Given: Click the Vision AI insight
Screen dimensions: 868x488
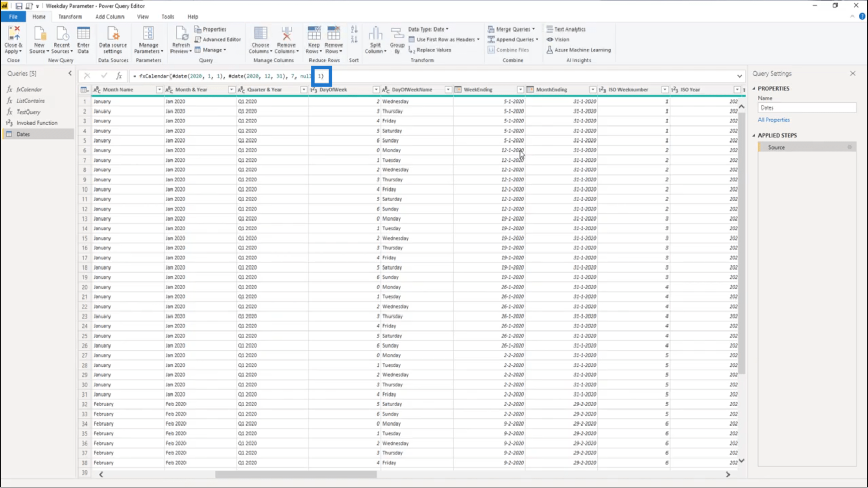Looking at the screenshot, I should coord(558,39).
